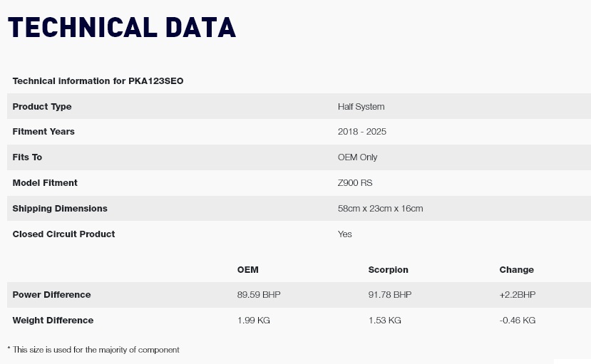Click the Fits To label
Viewport: 591px width, 364px height.
27,157
